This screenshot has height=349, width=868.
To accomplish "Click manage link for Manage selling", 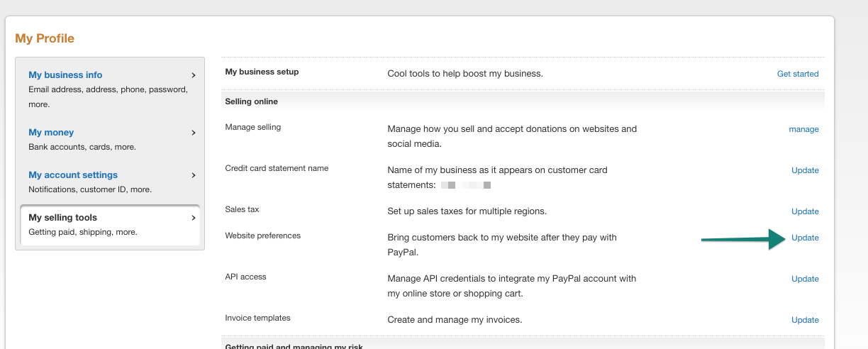I will (804, 129).
